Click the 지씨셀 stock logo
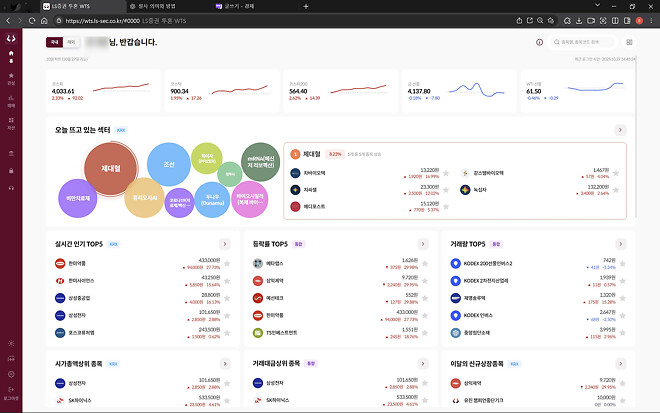This screenshot has width=660, height=413. [x=295, y=190]
